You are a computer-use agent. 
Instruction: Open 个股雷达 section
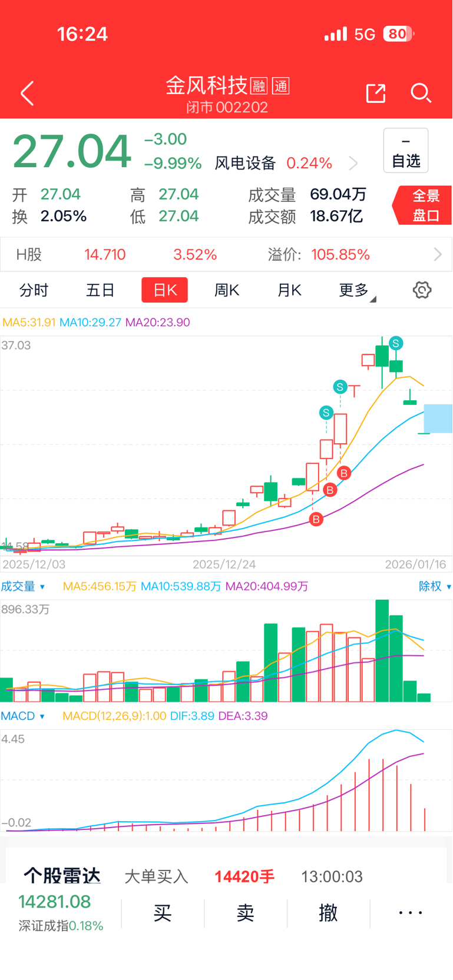tap(62, 876)
